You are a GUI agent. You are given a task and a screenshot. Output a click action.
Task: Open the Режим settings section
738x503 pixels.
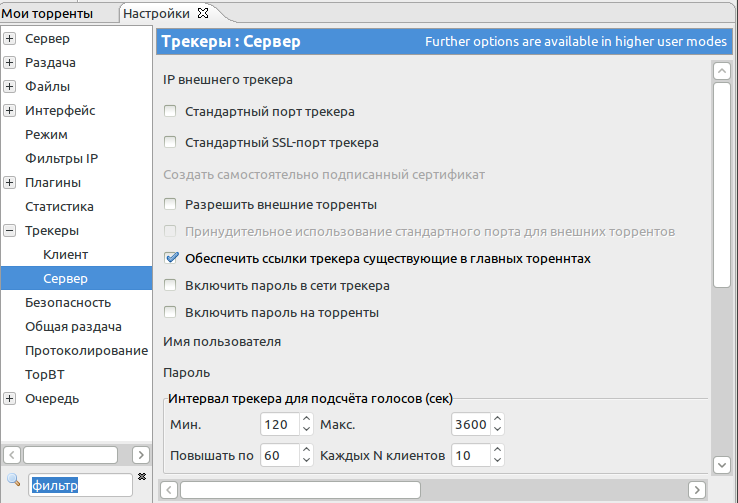point(46,135)
